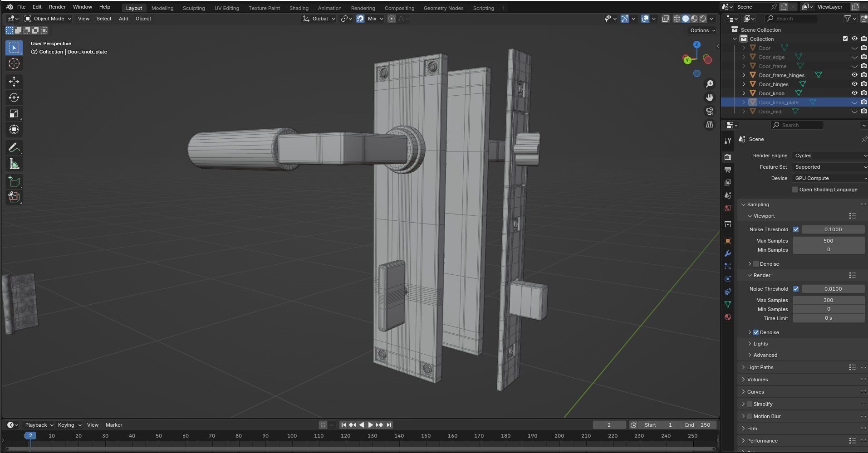
Task: Open the File menu
Action: point(21,7)
